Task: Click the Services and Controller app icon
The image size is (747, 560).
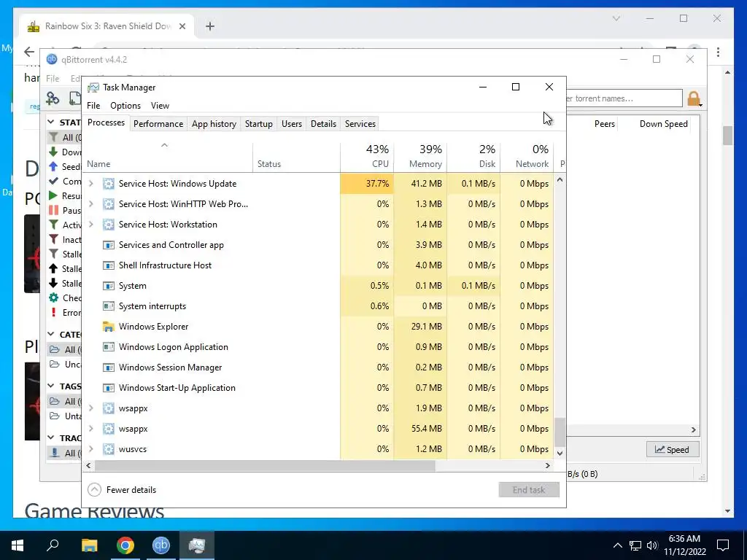Action: tap(109, 245)
